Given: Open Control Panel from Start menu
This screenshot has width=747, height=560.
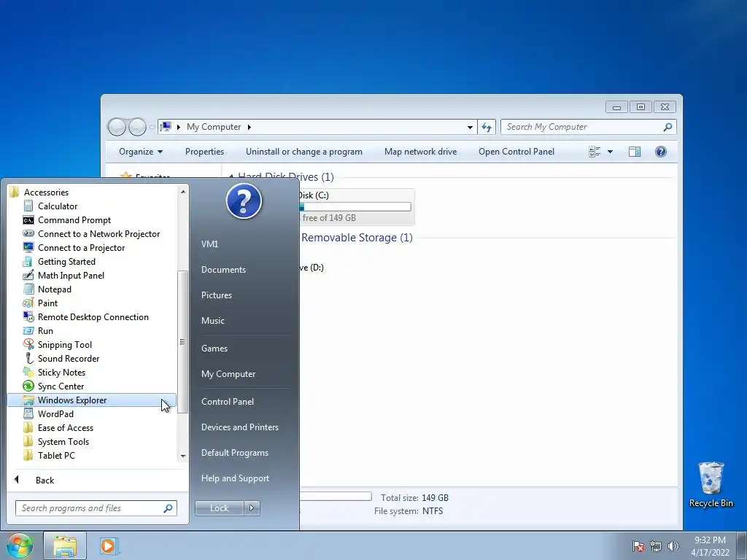Looking at the screenshot, I should [x=228, y=402].
